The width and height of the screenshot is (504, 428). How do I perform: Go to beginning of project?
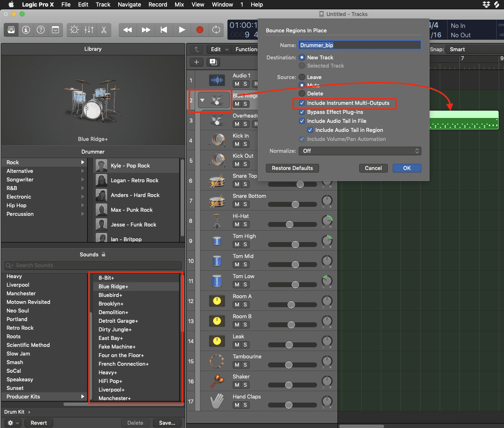point(164,30)
